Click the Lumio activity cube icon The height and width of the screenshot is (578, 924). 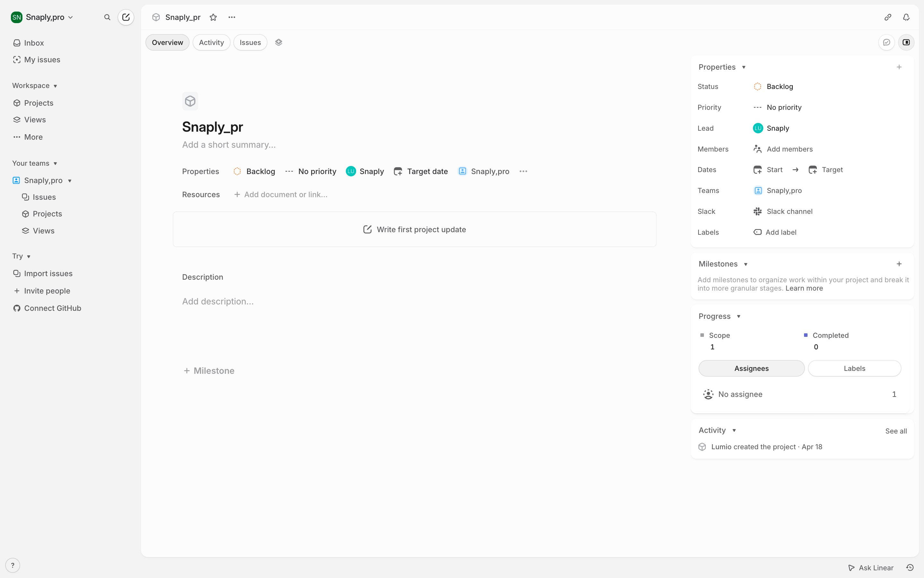[x=702, y=447]
